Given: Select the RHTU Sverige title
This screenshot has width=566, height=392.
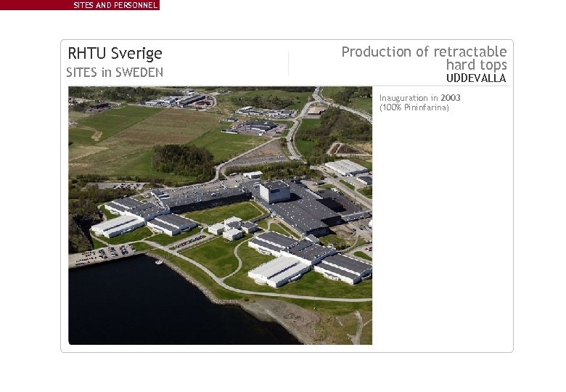Looking at the screenshot, I should click(x=115, y=54).
